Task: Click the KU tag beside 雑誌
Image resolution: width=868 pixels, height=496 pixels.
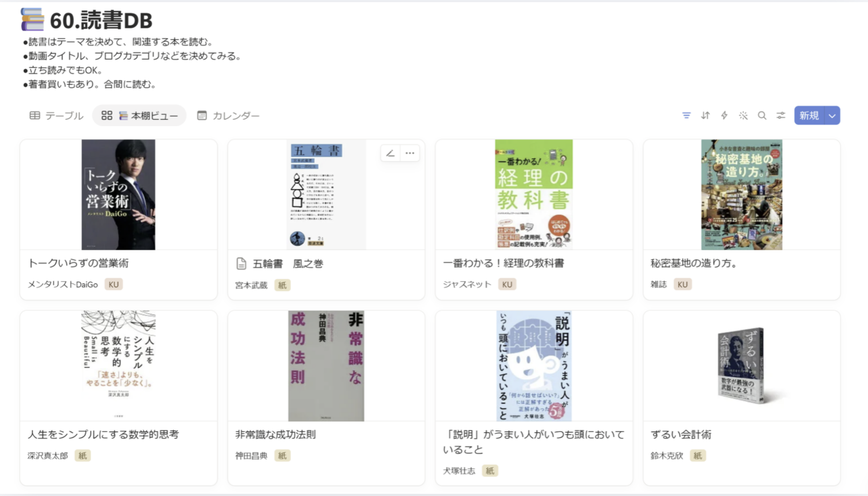Action: pos(682,285)
